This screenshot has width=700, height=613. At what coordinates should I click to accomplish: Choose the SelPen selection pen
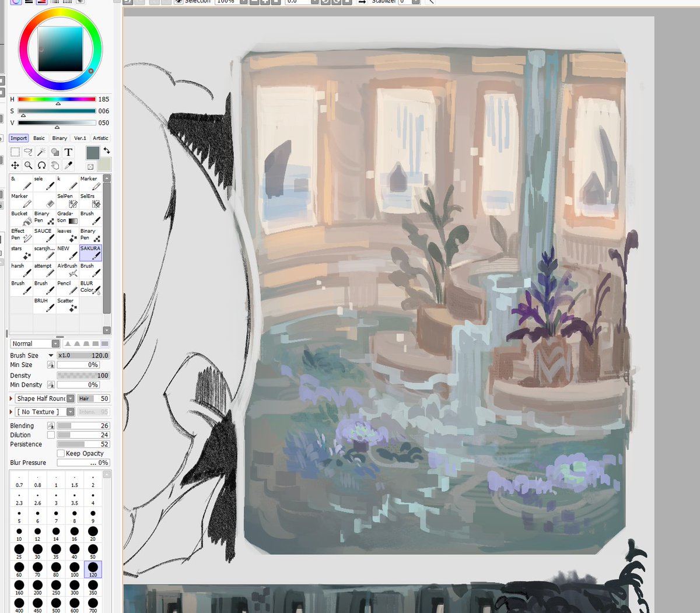coord(68,200)
